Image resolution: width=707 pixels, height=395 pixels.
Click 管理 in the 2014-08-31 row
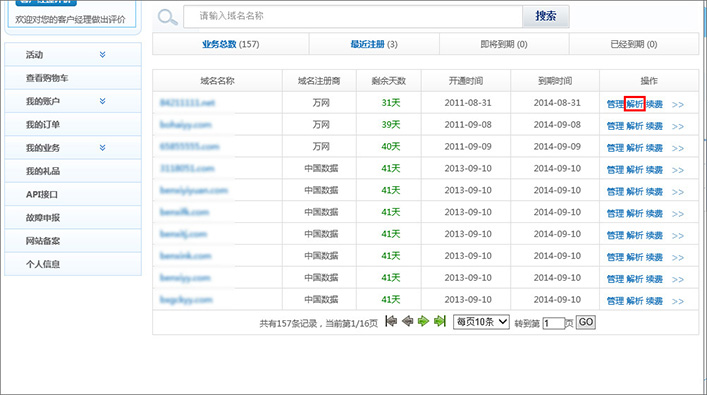[615, 104]
